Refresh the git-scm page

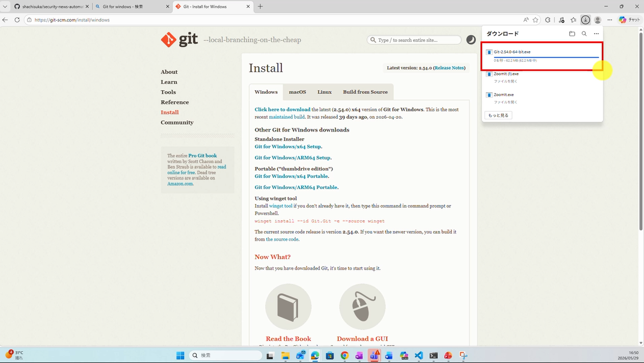pyautogui.click(x=17, y=20)
